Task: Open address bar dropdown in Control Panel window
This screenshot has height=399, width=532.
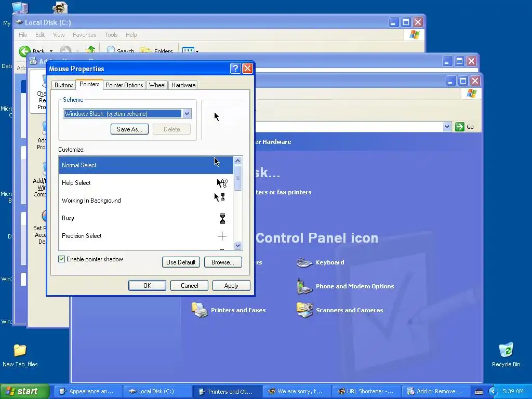Action: [447, 127]
